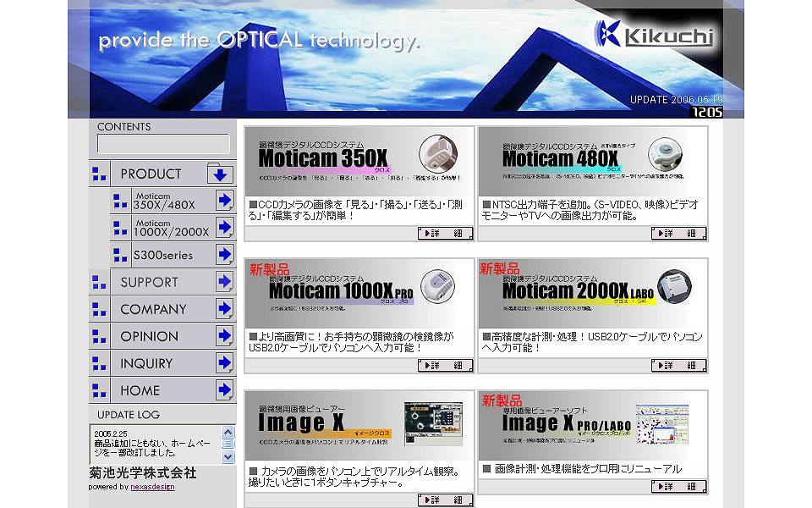812x508 pixels.
Task: Click the 1205 visitor counter
Action: [707, 112]
